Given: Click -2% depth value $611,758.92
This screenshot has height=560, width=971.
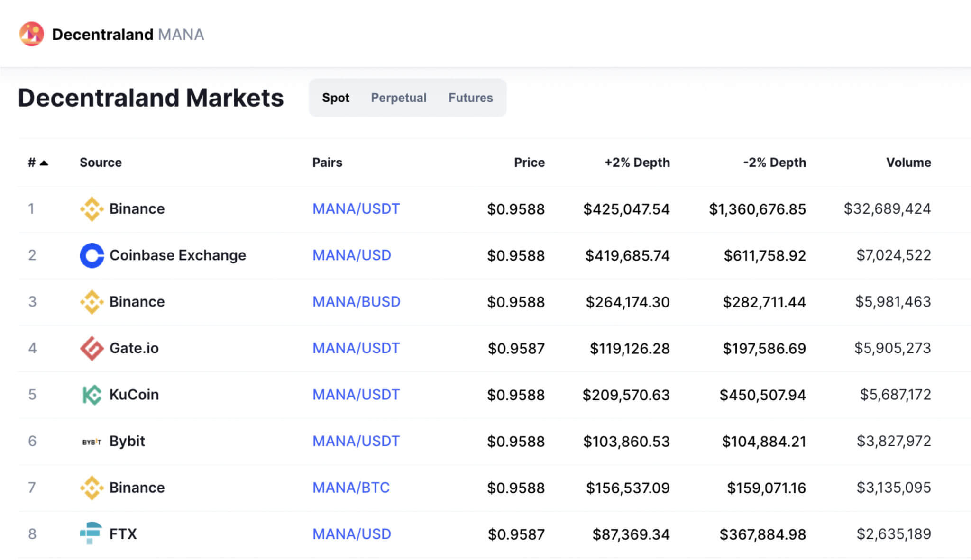Looking at the screenshot, I should point(765,255).
